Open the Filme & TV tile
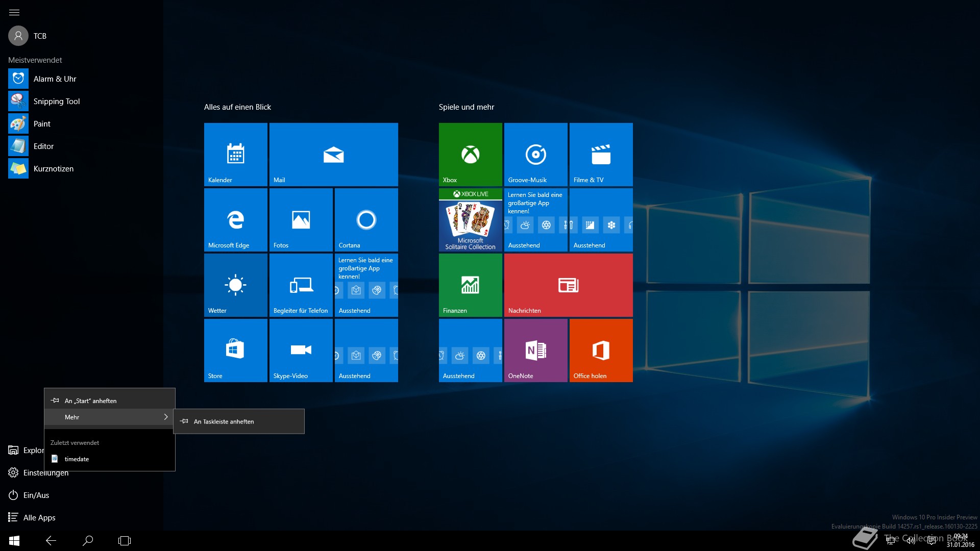Image resolution: width=980 pixels, height=551 pixels. tap(601, 155)
